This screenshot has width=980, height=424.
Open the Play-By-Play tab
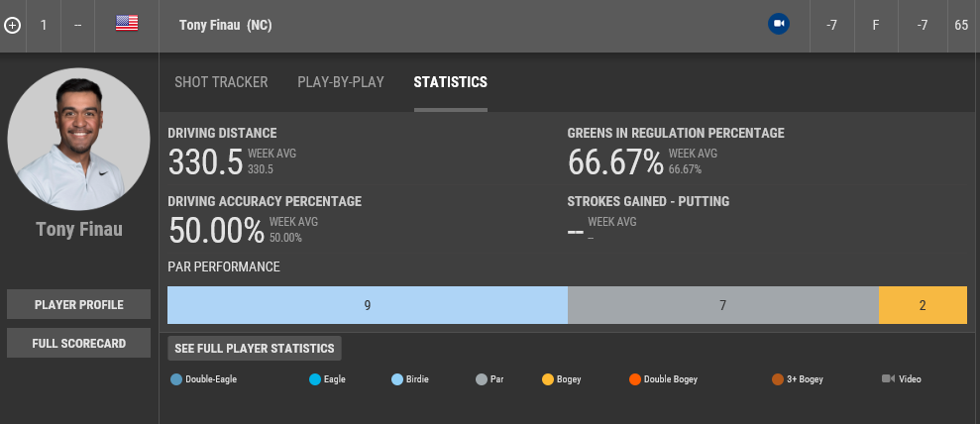point(341,82)
